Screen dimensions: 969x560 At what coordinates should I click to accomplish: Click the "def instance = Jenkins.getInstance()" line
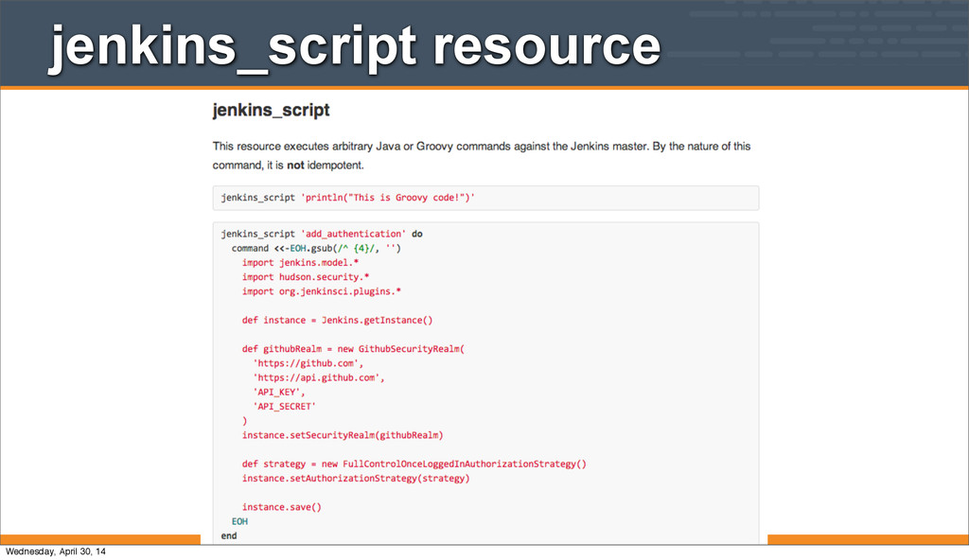[x=337, y=321]
